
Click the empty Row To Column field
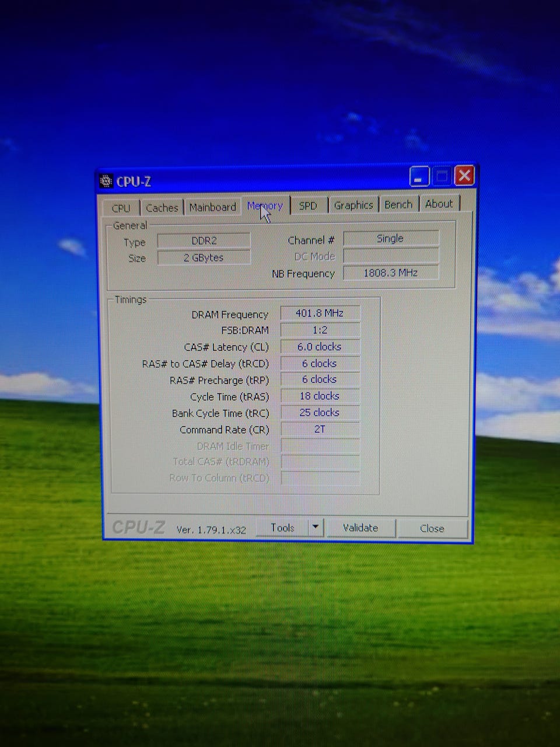click(320, 478)
